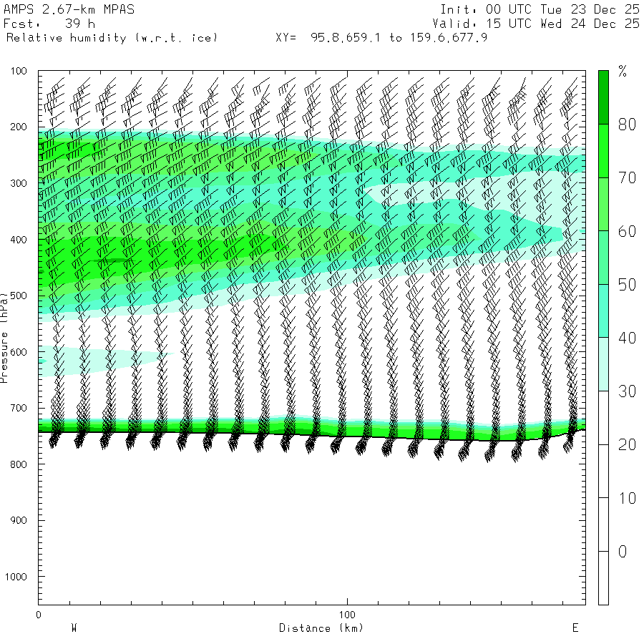This screenshot has height=644, width=644.
Task: Click the distance axis label '100'
Action: click(347, 615)
